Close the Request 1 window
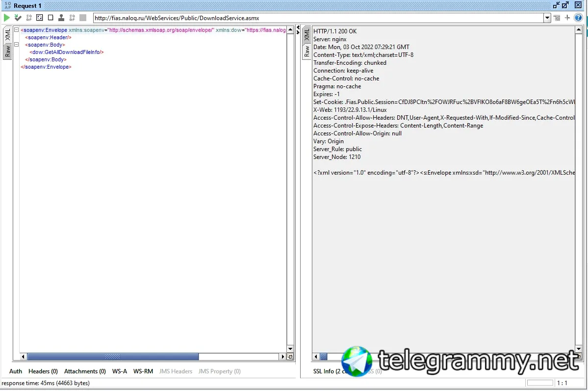Image resolution: width=588 pixels, height=391 pixels. (x=578, y=5)
